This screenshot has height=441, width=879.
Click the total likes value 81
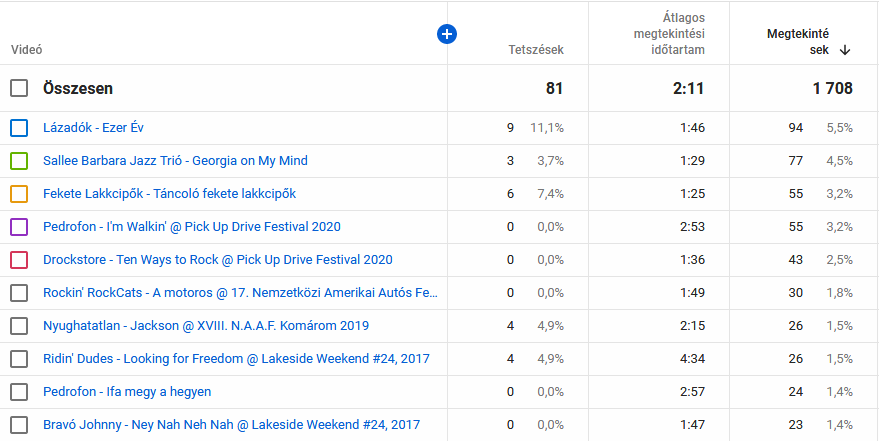pyautogui.click(x=554, y=89)
